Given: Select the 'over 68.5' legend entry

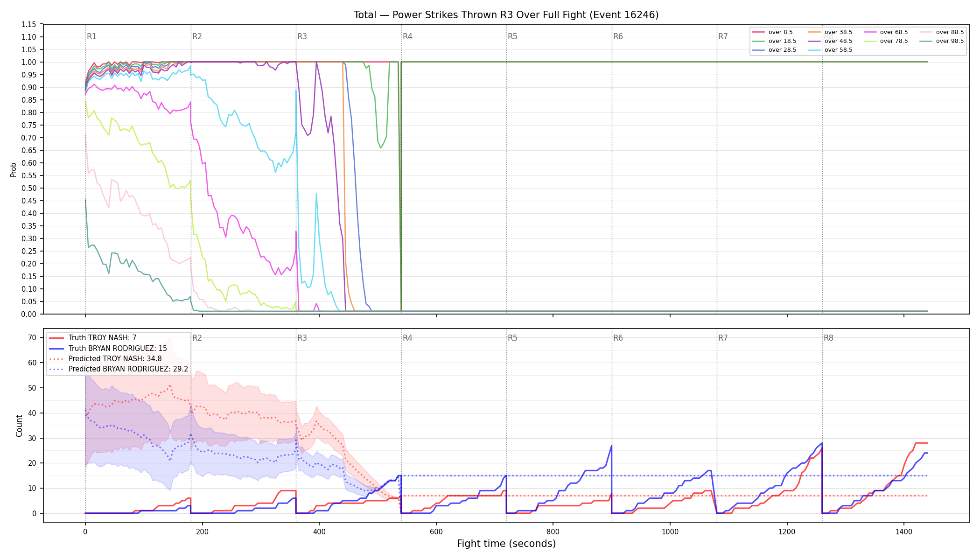Looking at the screenshot, I should [886, 32].
